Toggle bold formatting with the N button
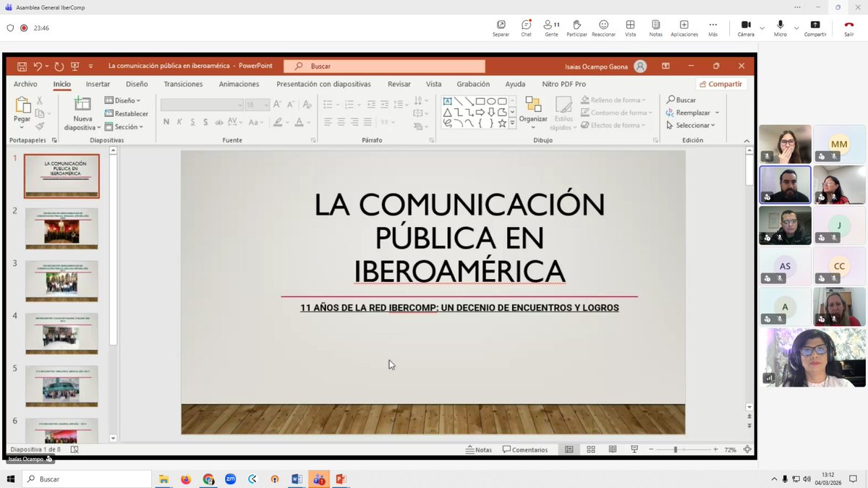868x488 pixels. click(x=166, y=122)
